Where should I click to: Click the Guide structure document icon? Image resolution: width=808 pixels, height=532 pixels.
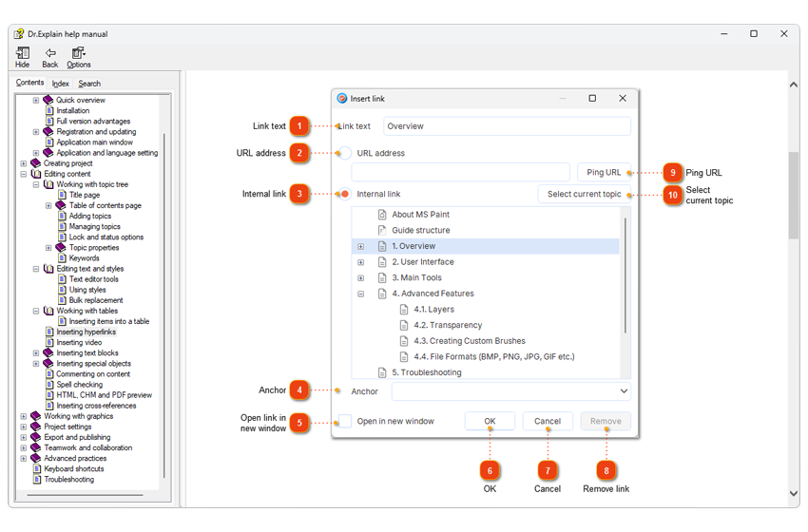click(382, 230)
